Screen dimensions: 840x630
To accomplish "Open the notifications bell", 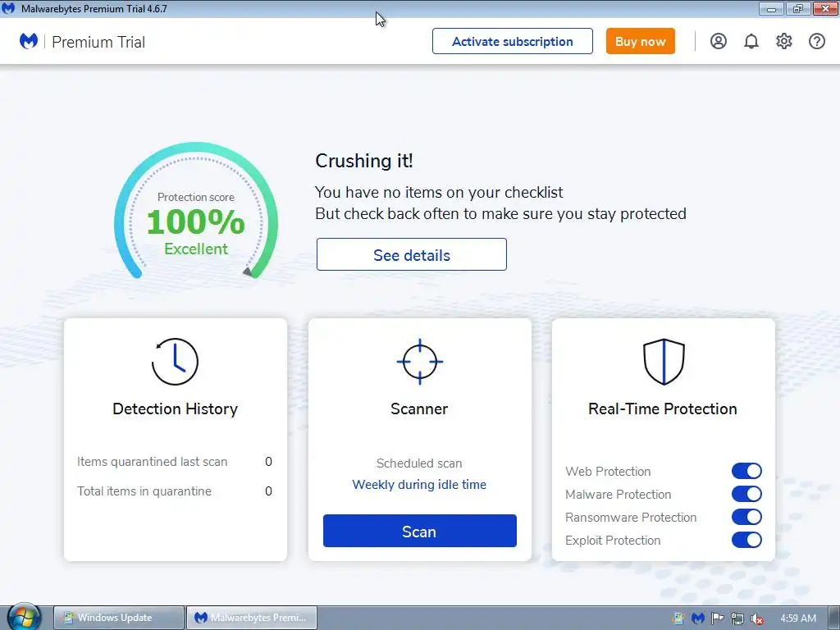I will 751,41.
